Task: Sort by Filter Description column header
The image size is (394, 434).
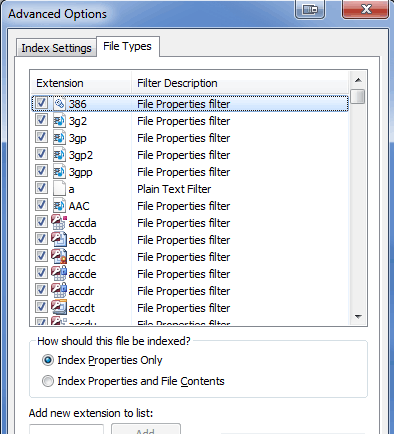Action: pyautogui.click(x=240, y=83)
